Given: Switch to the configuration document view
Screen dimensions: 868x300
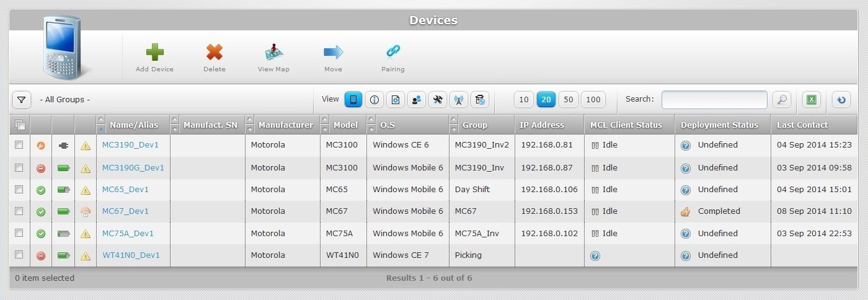Looking at the screenshot, I should [396, 100].
